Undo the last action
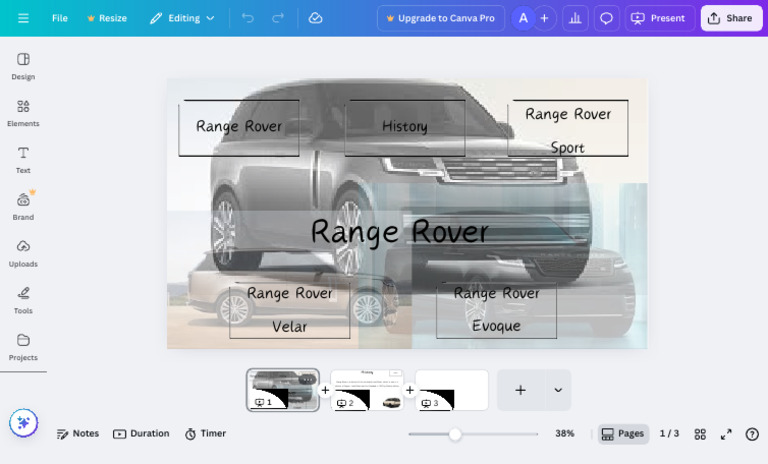 (x=248, y=18)
